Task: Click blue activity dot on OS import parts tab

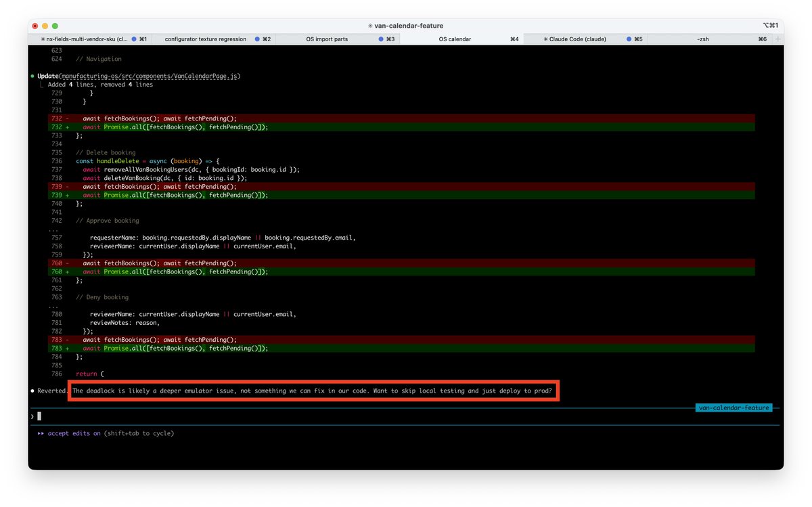Action: (380, 39)
